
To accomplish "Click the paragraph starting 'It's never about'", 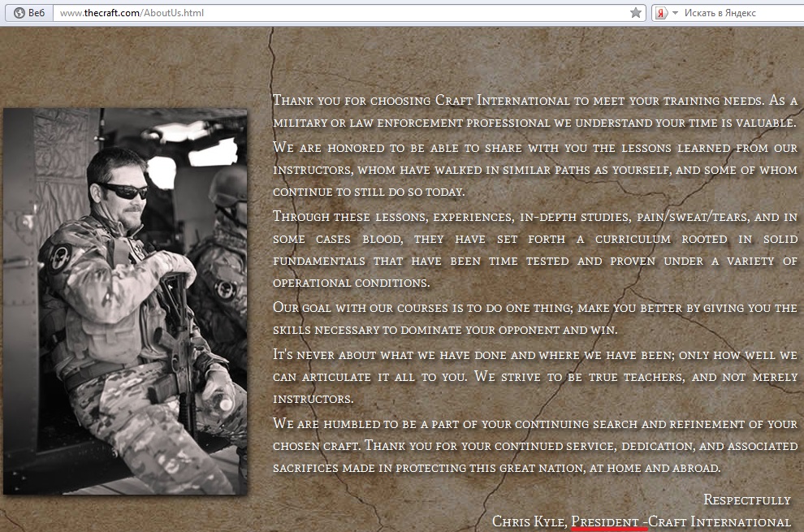I will coord(534,377).
